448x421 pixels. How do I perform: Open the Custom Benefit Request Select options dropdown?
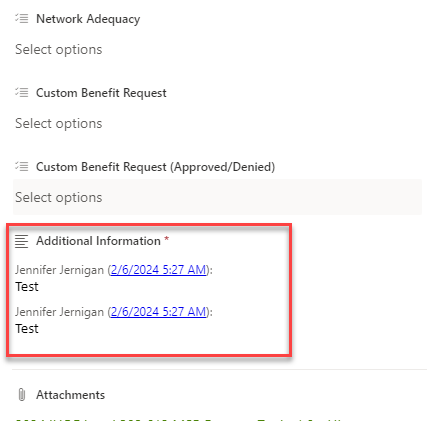click(217, 123)
